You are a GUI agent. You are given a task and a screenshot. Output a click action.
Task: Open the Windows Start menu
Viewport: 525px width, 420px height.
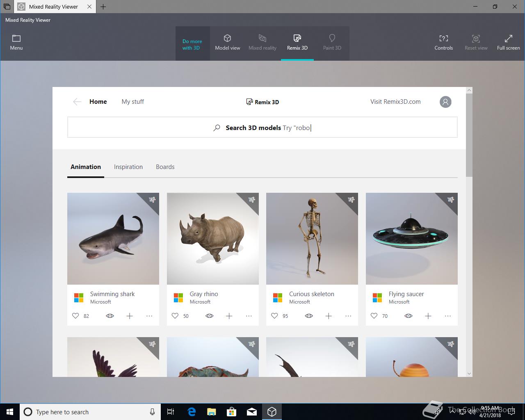[10, 412]
